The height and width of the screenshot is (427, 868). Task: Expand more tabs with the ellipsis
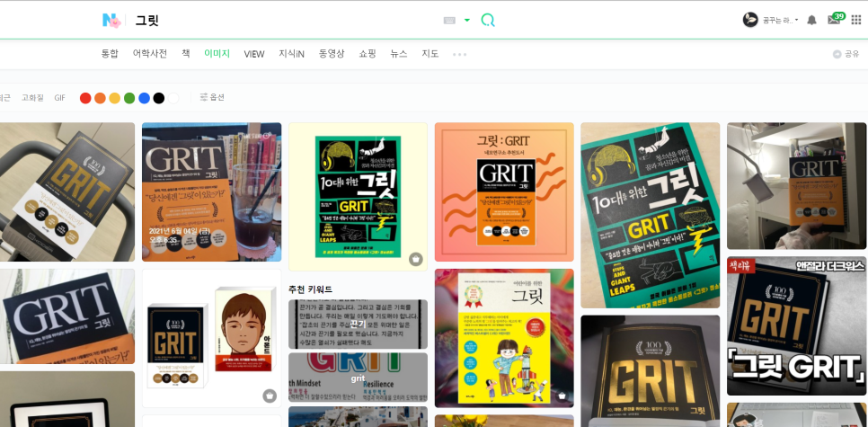pyautogui.click(x=459, y=54)
